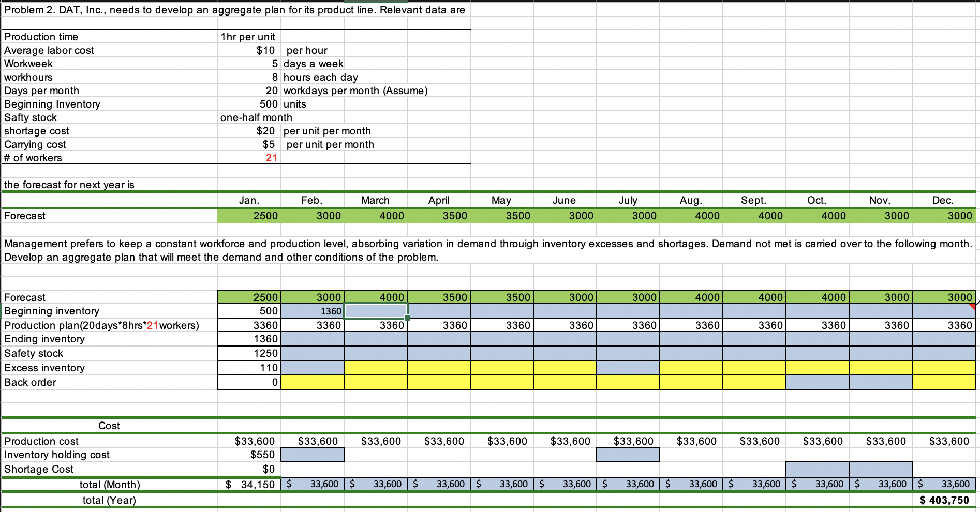Click the "1hr per unit" production time cell

(249, 37)
